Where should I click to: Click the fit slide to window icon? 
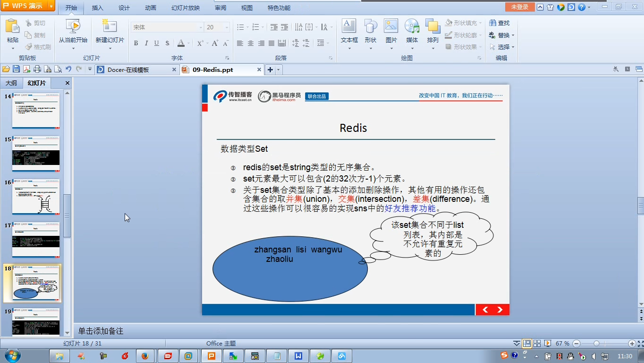coord(640,343)
